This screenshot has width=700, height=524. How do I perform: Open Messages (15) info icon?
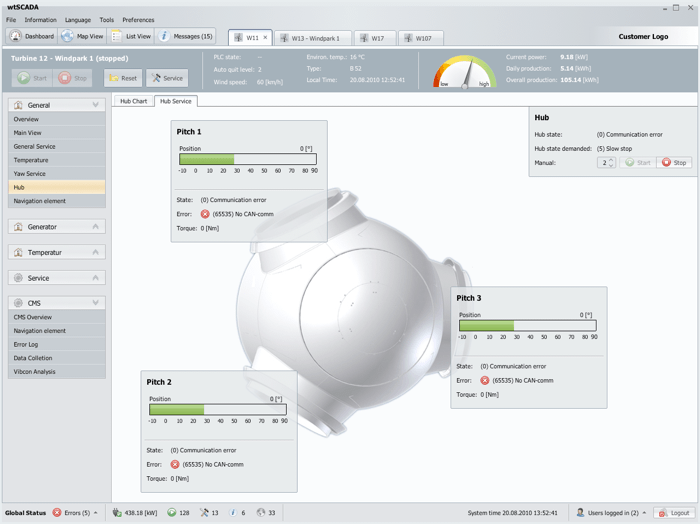(164, 36)
